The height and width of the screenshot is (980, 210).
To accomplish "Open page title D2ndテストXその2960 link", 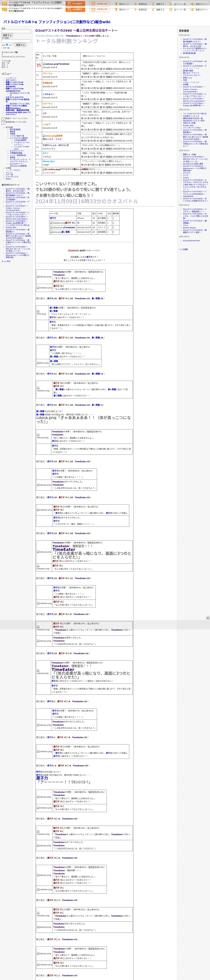I will click(77, 30).
